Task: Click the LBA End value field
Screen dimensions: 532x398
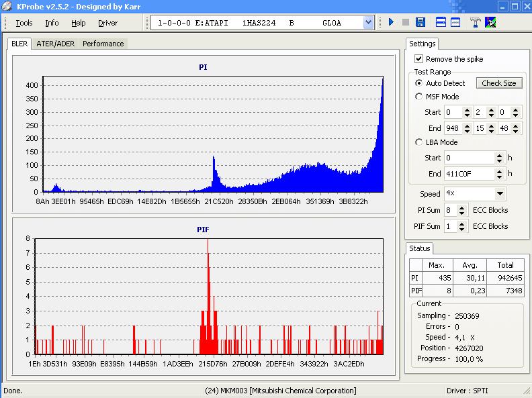Action: pos(470,174)
